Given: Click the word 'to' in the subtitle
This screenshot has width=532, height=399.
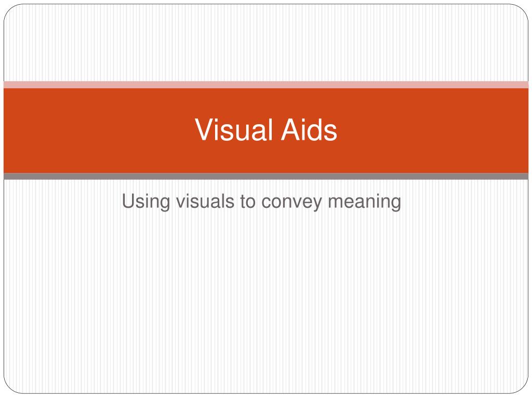Looking at the screenshot, I should point(248,202).
